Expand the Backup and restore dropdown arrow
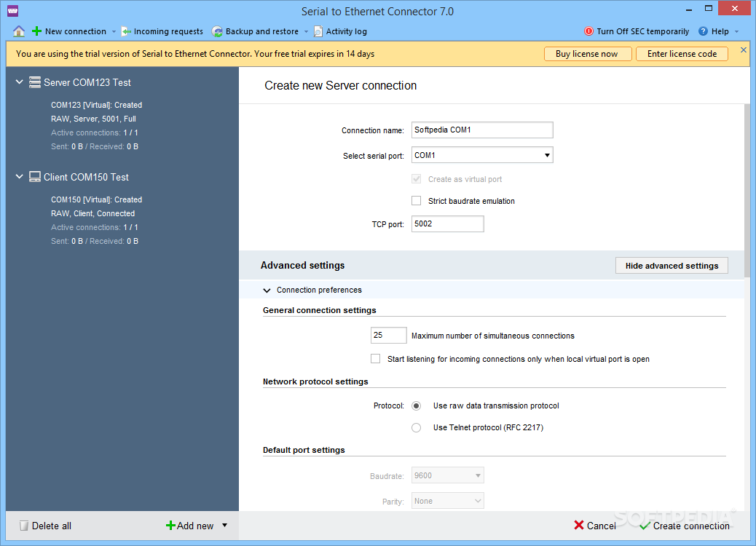The width and height of the screenshot is (756, 546). 306,32
